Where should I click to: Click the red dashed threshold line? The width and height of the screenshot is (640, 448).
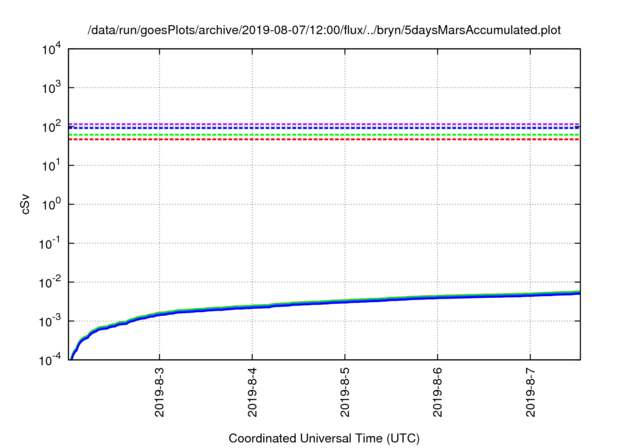pyautogui.click(x=324, y=140)
